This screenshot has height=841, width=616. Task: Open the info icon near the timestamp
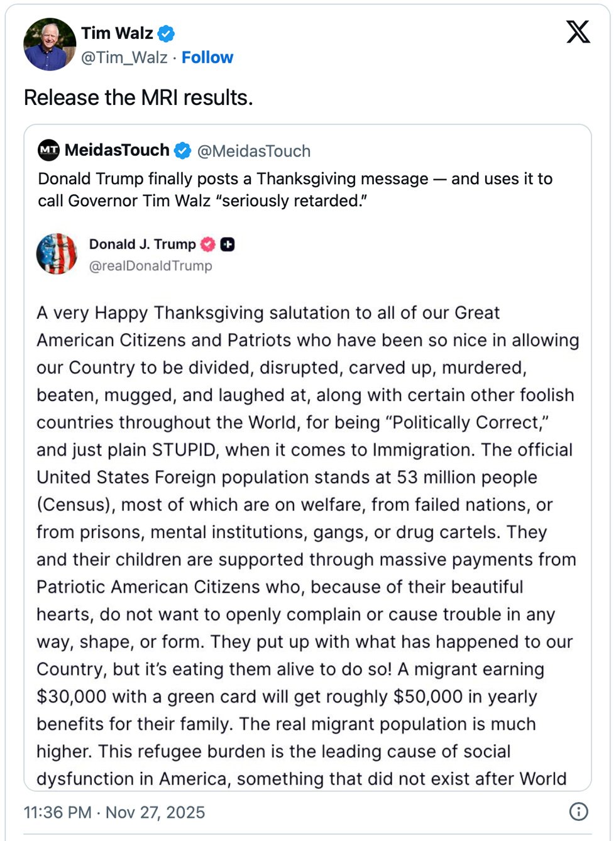point(578,811)
